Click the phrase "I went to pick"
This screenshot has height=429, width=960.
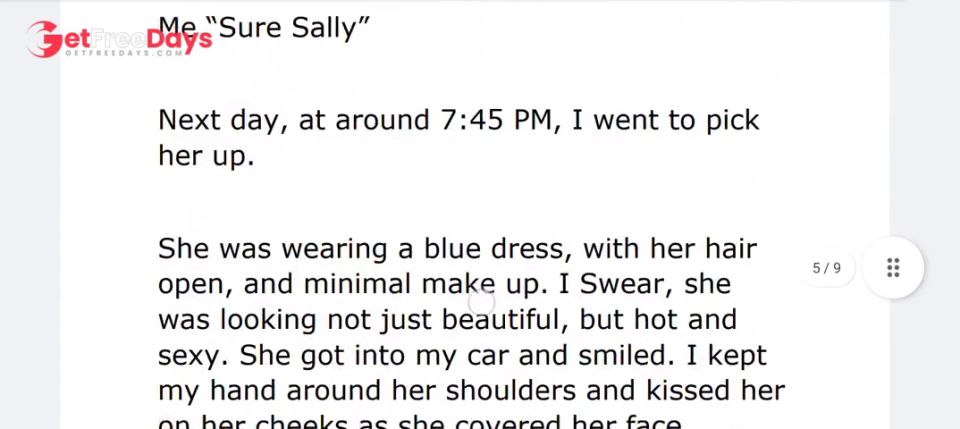coord(666,120)
